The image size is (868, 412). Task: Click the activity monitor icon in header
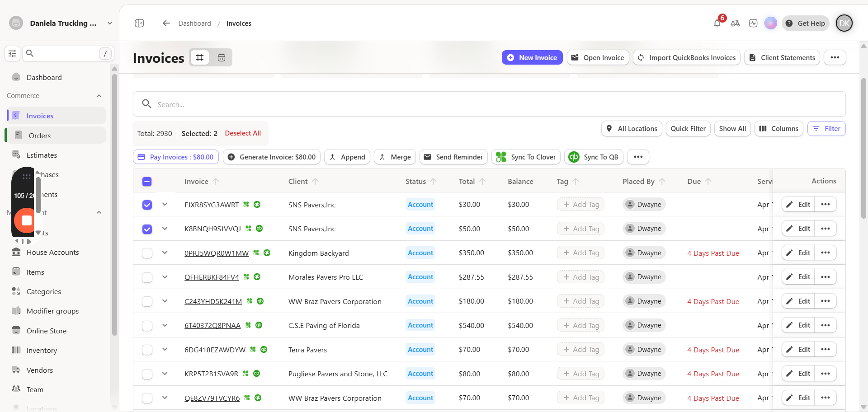[x=753, y=23]
